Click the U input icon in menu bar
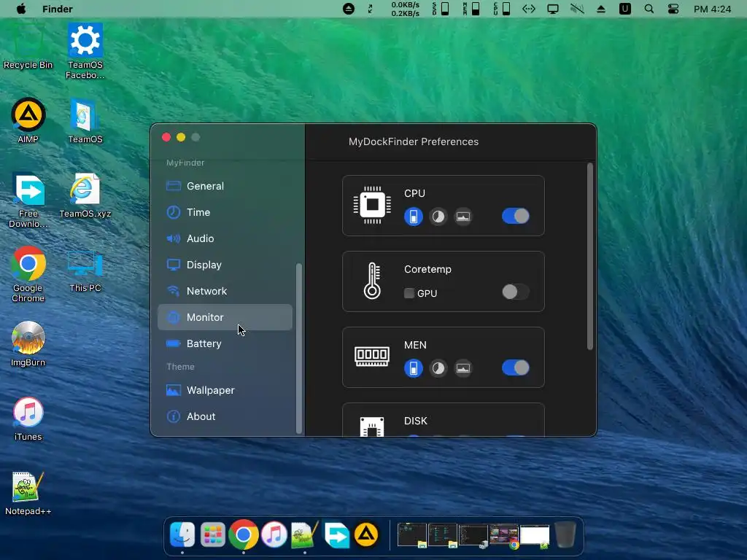The width and height of the screenshot is (747, 560). 625,9
